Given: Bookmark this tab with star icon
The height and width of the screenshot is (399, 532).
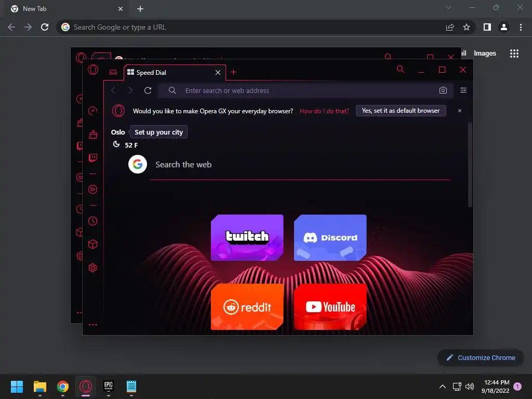Looking at the screenshot, I should pyautogui.click(x=467, y=27).
